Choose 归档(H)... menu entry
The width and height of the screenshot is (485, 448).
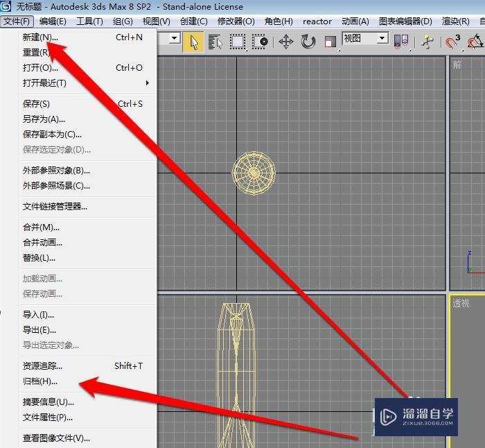(x=88, y=381)
